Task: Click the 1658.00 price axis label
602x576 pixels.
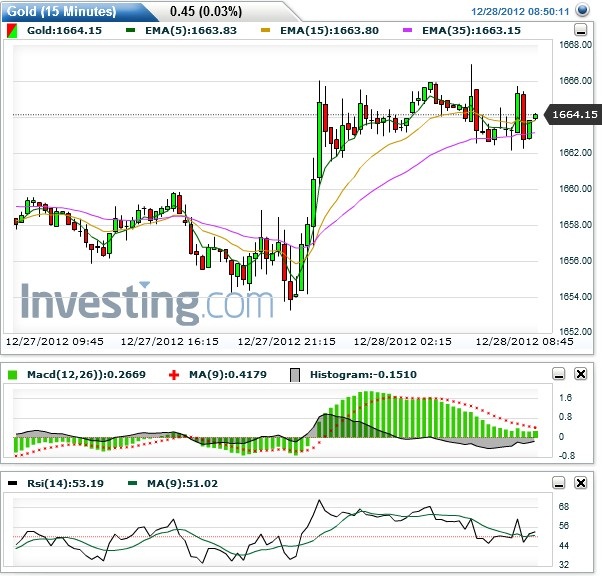Action: pyautogui.click(x=575, y=224)
